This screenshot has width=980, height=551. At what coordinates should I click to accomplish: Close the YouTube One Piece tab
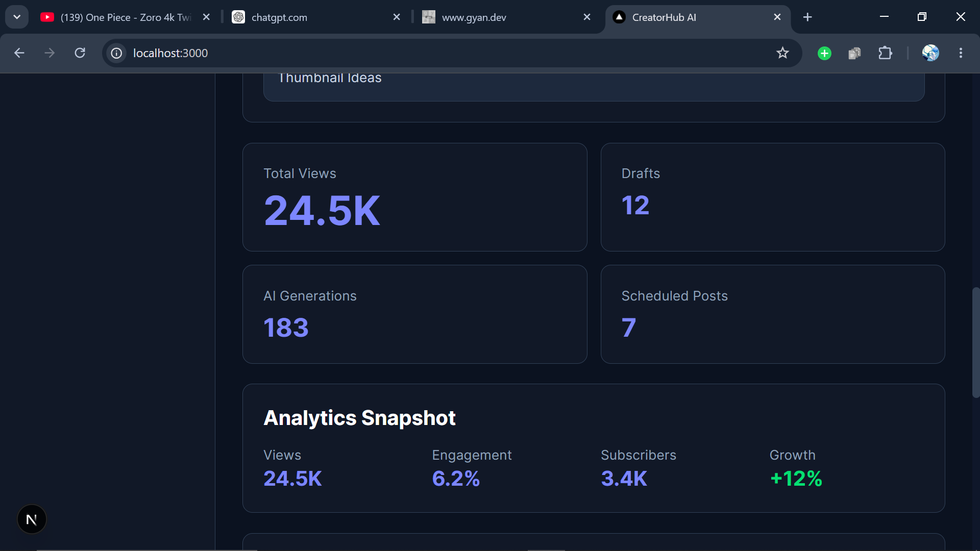(206, 17)
